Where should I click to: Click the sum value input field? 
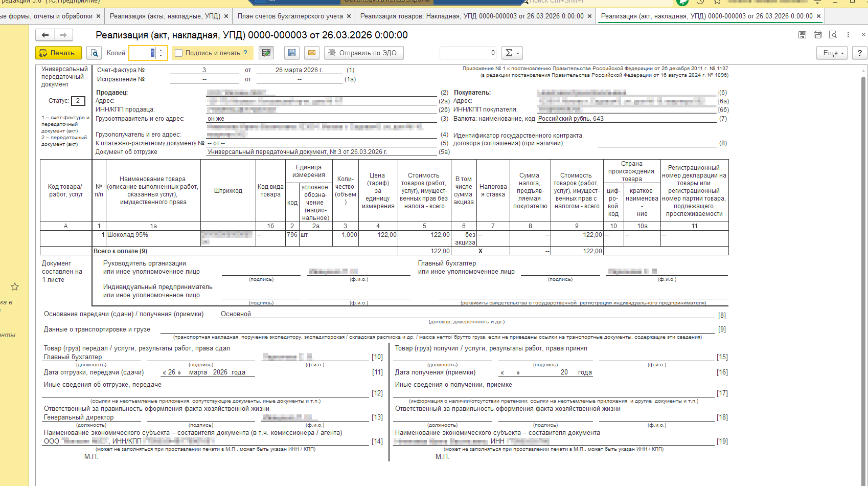click(x=469, y=53)
